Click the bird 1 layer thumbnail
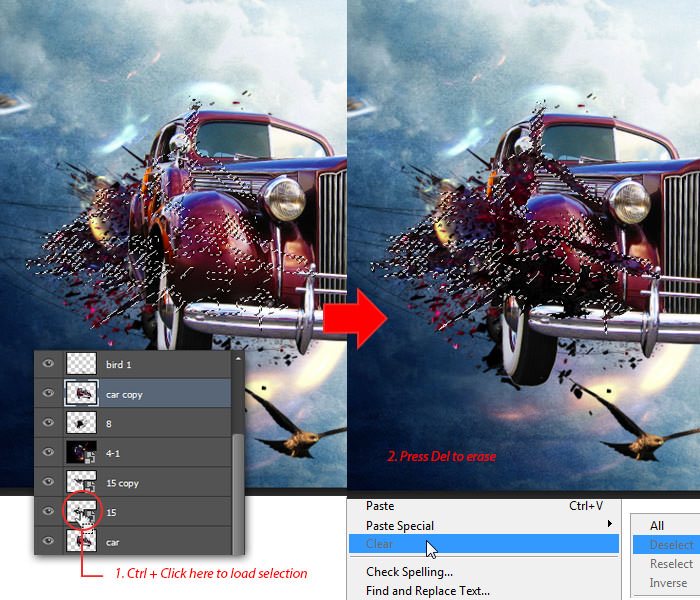Viewport: 700px width, 600px height. (81, 363)
